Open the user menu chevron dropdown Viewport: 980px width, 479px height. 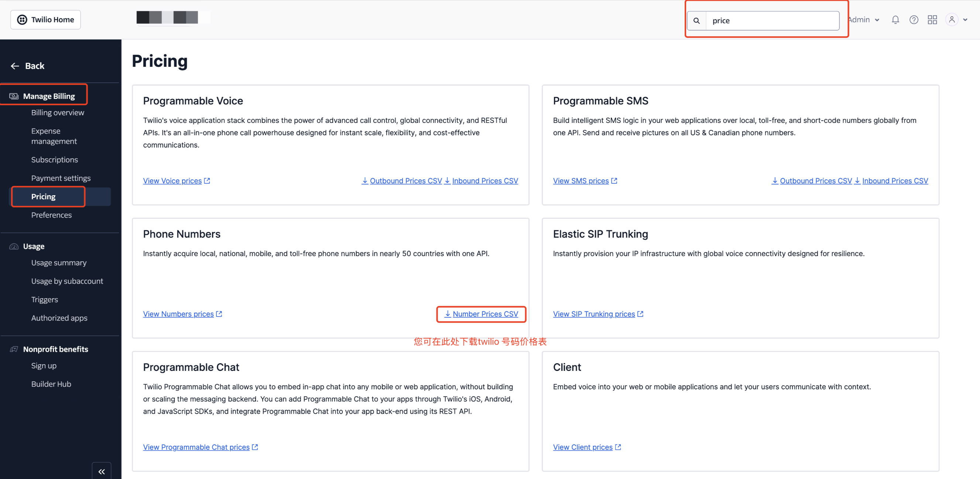(x=966, y=20)
